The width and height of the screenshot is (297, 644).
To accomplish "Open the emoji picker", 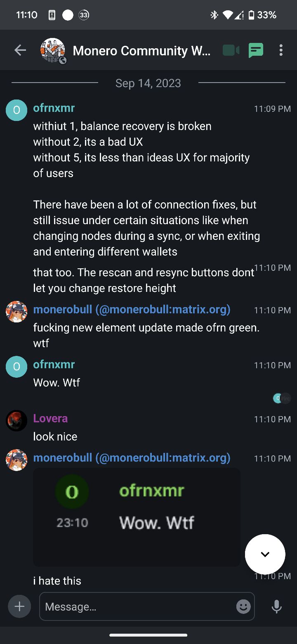I will tap(243, 606).
